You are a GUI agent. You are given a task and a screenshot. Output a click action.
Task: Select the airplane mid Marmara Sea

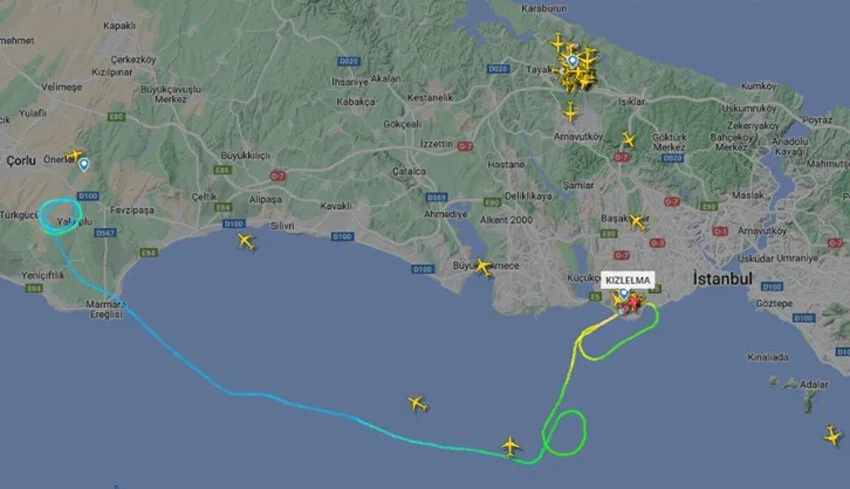click(417, 403)
